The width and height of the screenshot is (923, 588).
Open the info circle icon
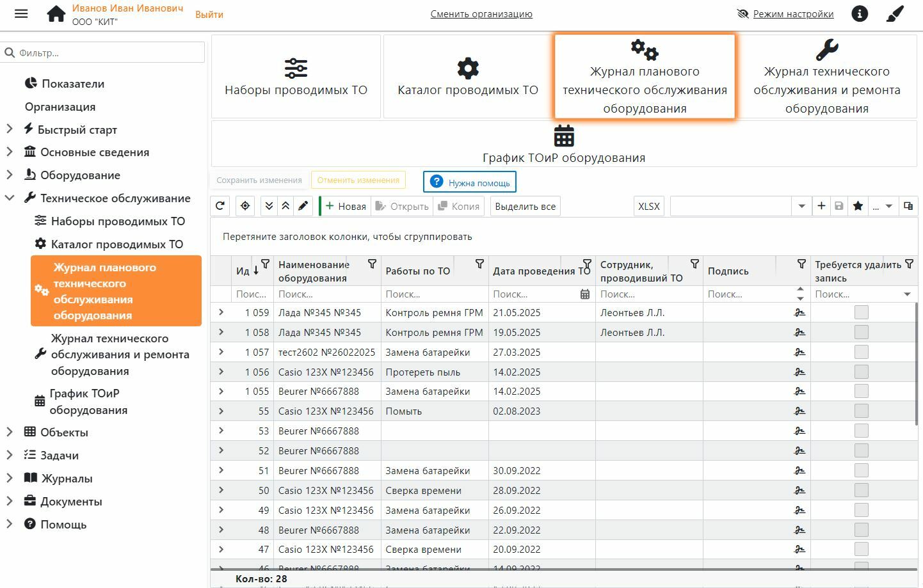pos(860,13)
